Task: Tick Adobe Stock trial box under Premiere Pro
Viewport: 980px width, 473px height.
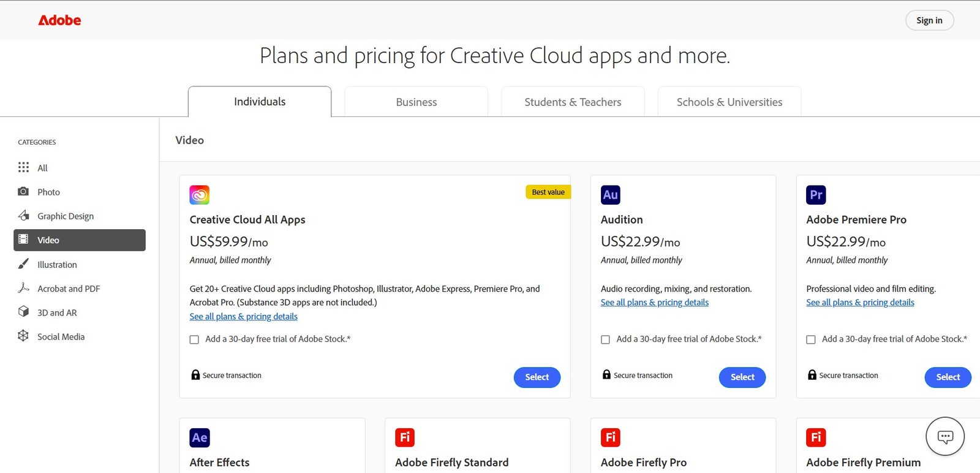Action: 811,339
